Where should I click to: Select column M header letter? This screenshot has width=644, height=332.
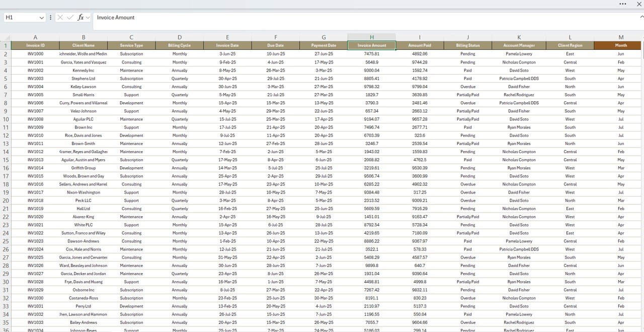click(x=621, y=37)
